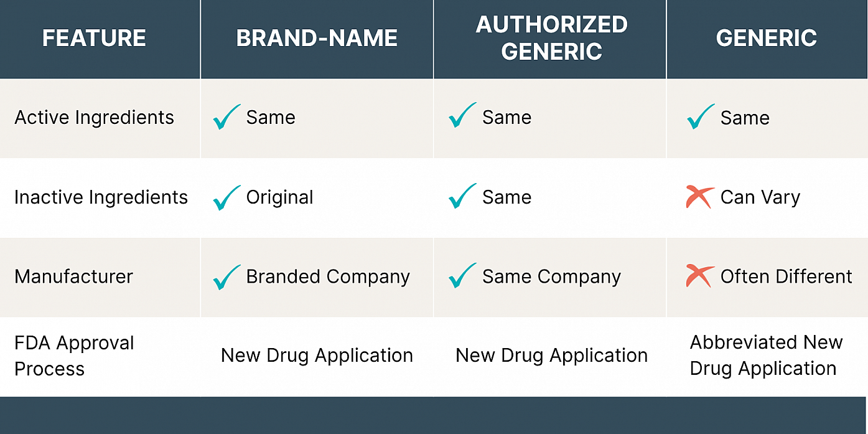Click the FDA Approval Process row label

(74, 356)
